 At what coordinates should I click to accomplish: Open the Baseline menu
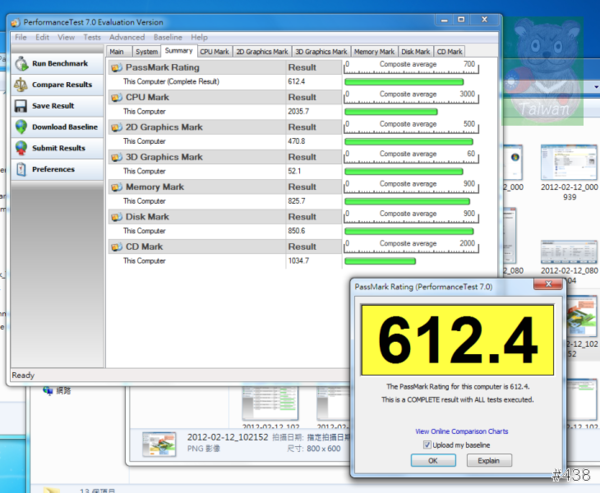(x=167, y=37)
